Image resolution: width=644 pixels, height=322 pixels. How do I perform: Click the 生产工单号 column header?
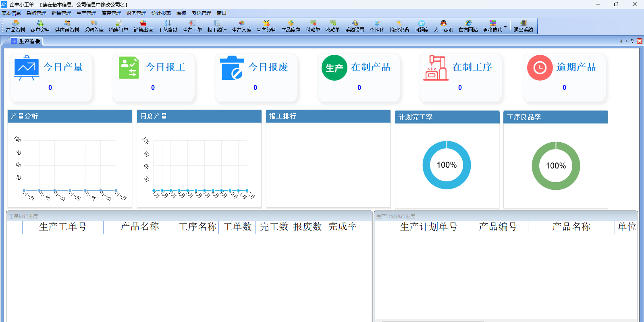coord(63,227)
